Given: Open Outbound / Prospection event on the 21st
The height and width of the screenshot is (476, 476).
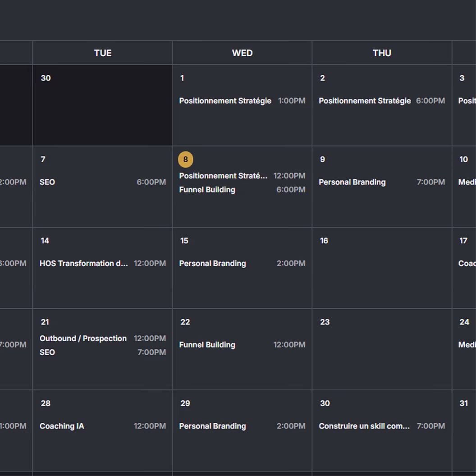Looking at the screenshot, I should [x=103, y=339].
